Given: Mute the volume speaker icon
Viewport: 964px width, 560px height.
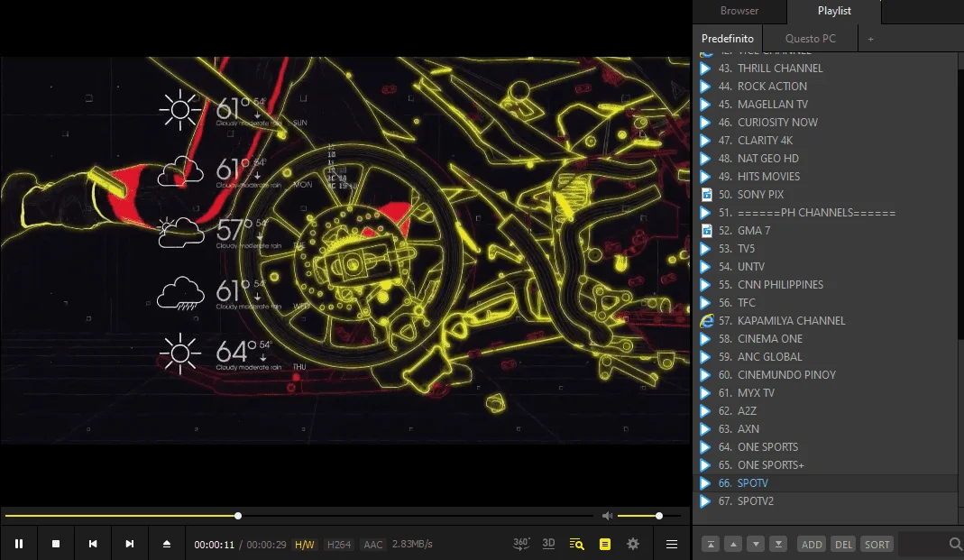Looking at the screenshot, I should click(x=608, y=516).
